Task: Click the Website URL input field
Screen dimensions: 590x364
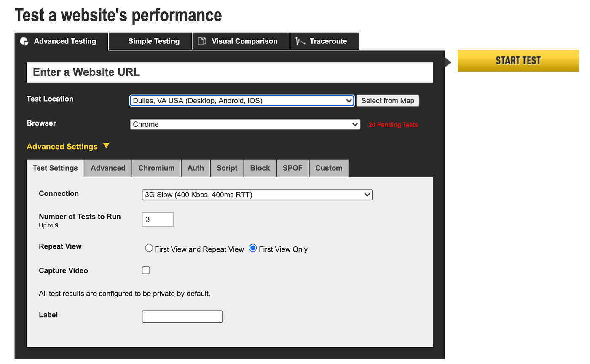Action: tap(230, 72)
